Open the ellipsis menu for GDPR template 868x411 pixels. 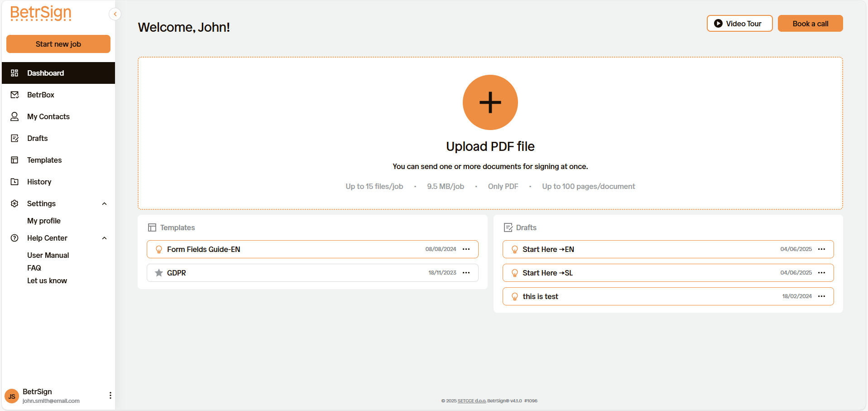coord(466,272)
